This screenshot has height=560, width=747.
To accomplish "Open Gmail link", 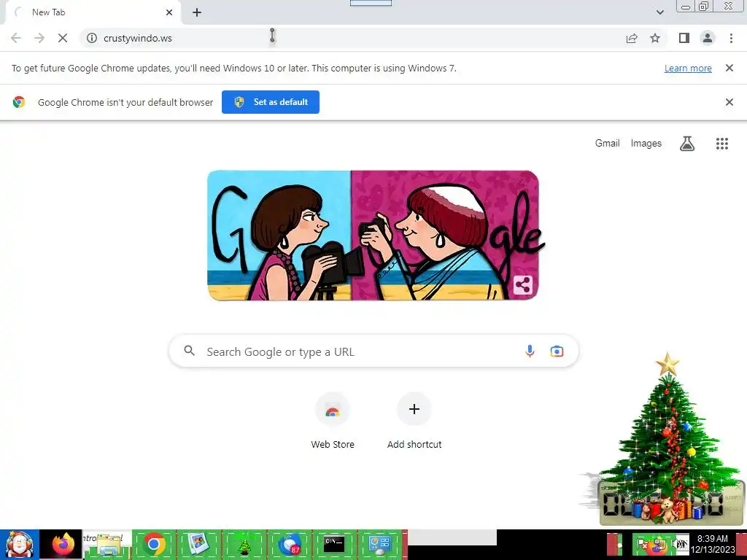I will pyautogui.click(x=607, y=144).
